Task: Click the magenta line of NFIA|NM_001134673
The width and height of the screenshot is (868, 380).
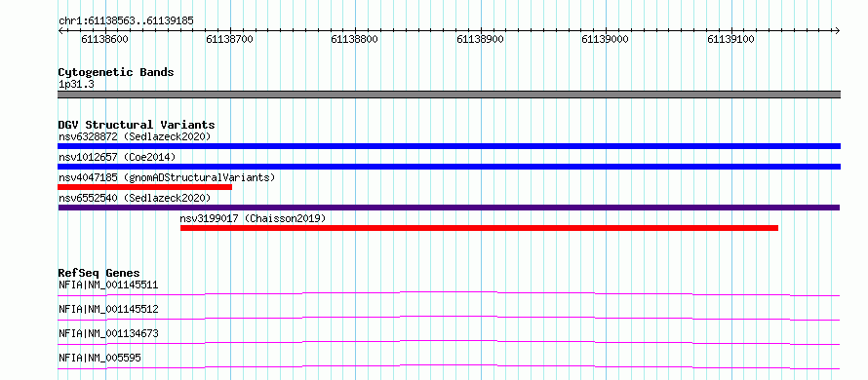Action: (x=449, y=342)
